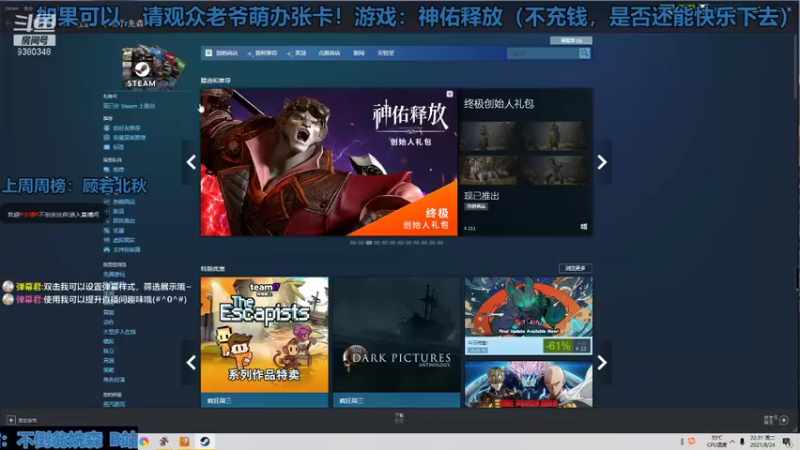Image resolution: width=800 pixels, height=450 pixels.
Task: Click 'Browse More' button above special offers
Action: pyautogui.click(x=575, y=268)
